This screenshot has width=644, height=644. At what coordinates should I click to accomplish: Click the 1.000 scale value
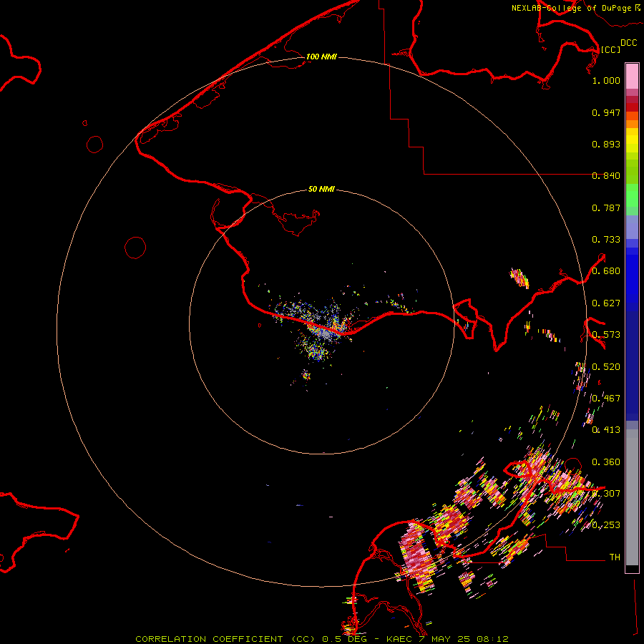pos(606,80)
